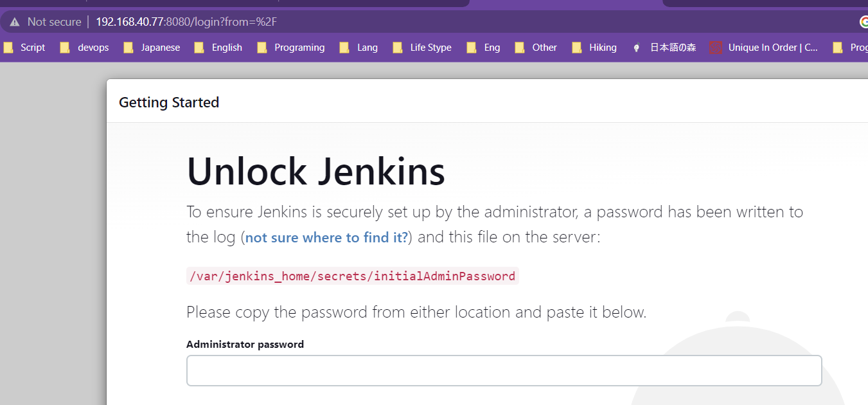868x405 pixels.
Task: Click the folder icon beside the Japanese bookmark
Action: point(128,48)
